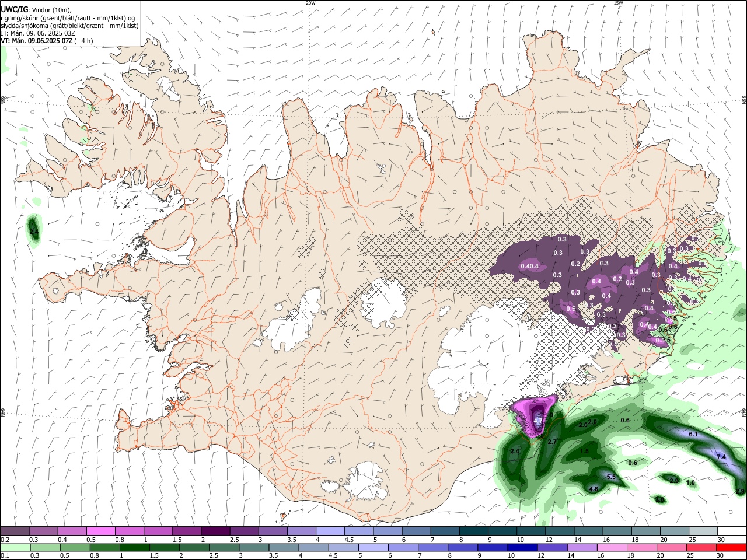Click the '1.0' rain value label in the small light green patch

pyautogui.click(x=690, y=483)
